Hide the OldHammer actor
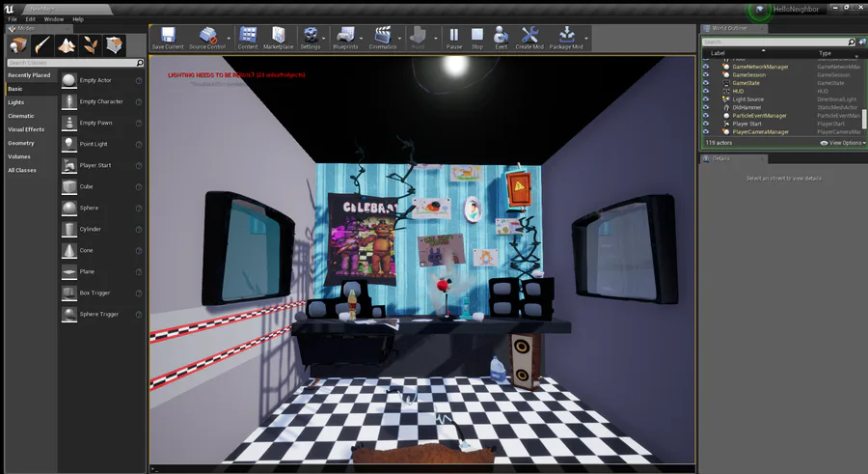The height and width of the screenshot is (474, 868). 706,107
